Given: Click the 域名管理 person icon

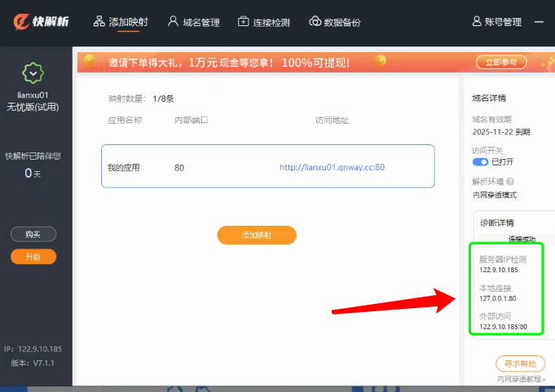Looking at the screenshot, I should tap(173, 21).
